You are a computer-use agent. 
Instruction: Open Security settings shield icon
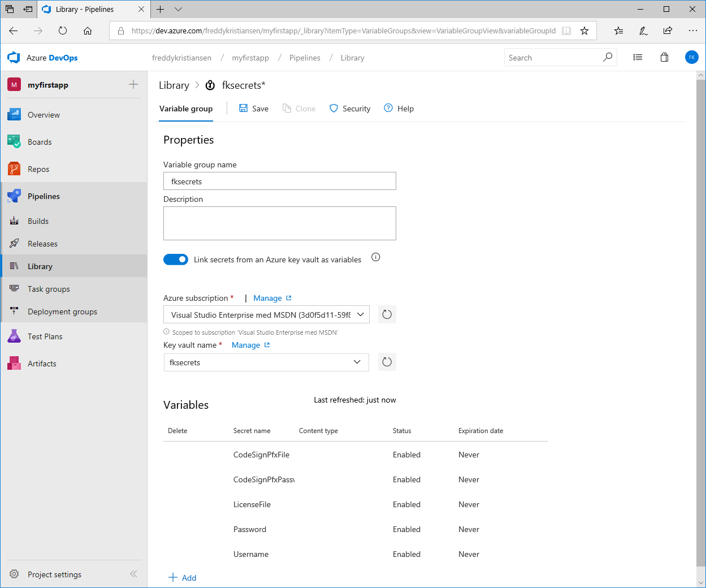(334, 109)
